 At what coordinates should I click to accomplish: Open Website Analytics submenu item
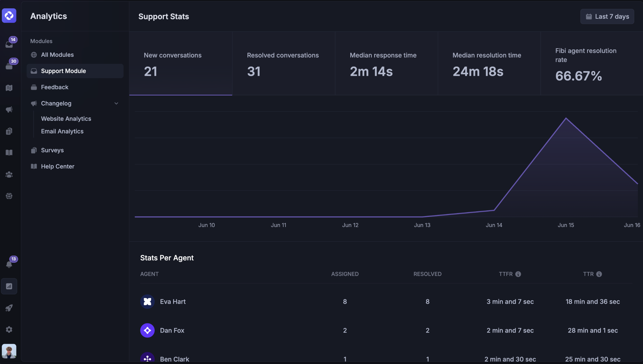point(66,119)
